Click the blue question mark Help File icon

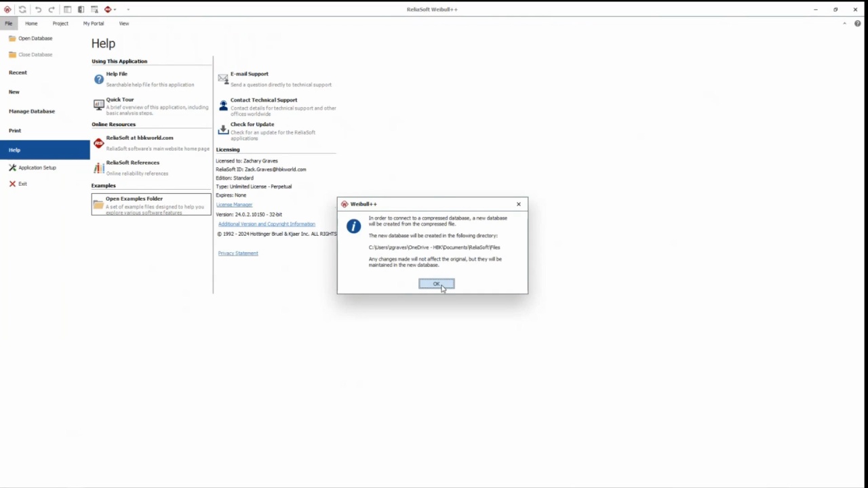click(99, 80)
